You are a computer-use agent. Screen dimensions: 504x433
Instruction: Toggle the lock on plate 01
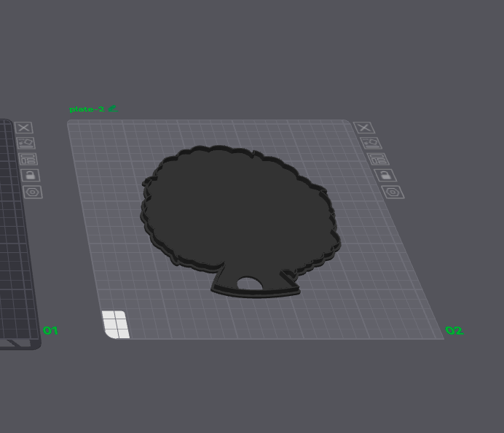(x=30, y=176)
